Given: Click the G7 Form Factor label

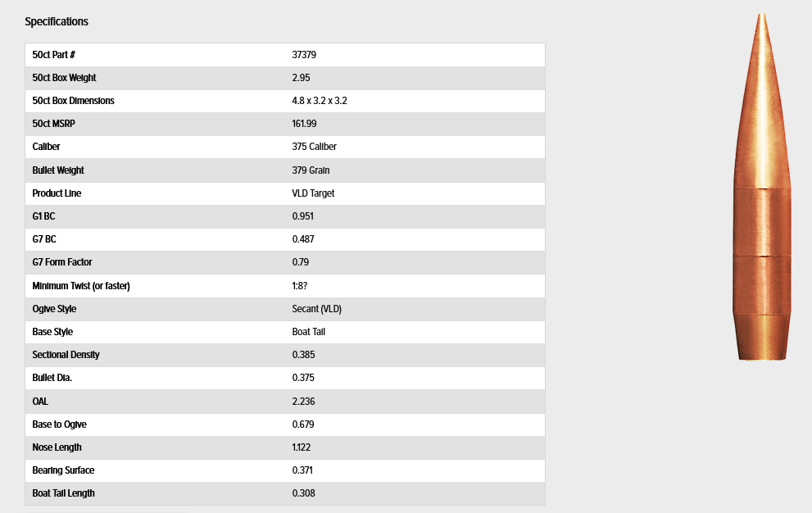Looking at the screenshot, I should [x=62, y=262].
